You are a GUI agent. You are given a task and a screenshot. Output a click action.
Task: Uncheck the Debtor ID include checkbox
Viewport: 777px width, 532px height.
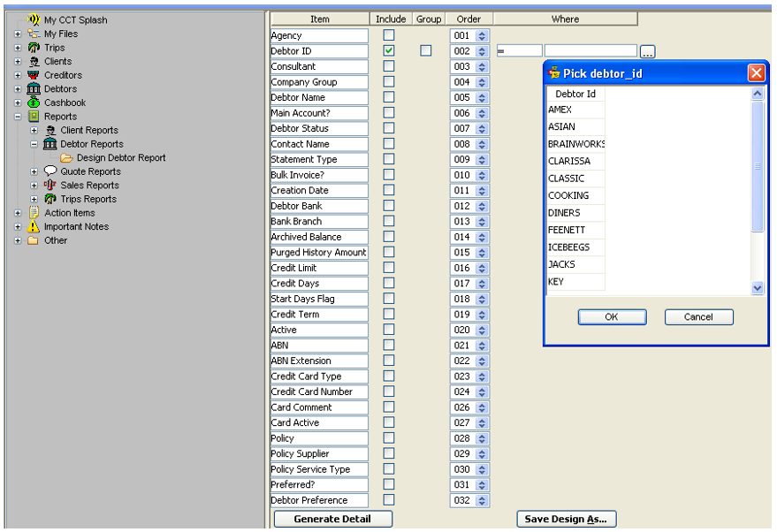389,50
